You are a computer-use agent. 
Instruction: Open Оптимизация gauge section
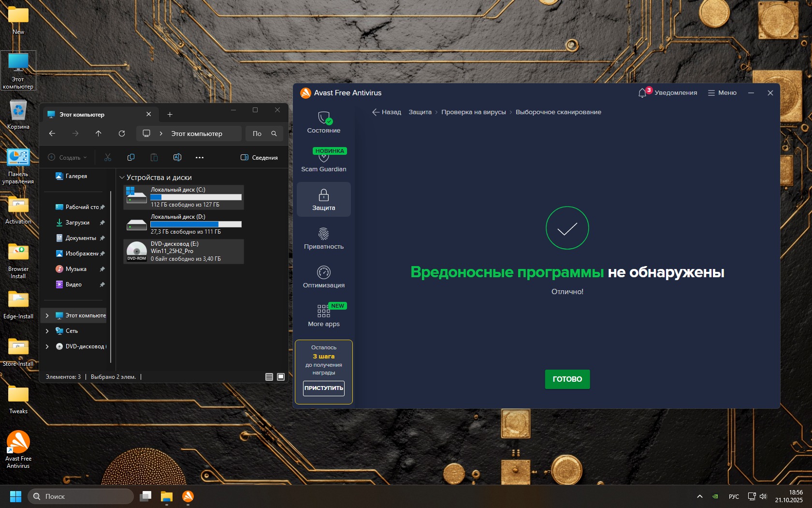click(x=324, y=277)
